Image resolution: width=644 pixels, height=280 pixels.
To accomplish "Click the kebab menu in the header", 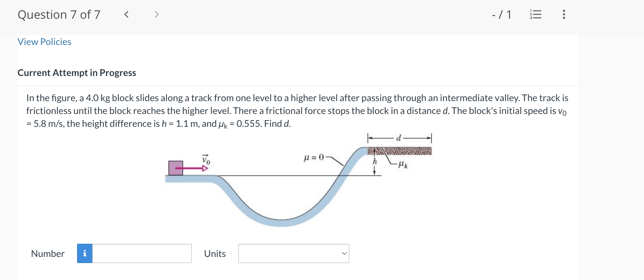I will 563,15.
